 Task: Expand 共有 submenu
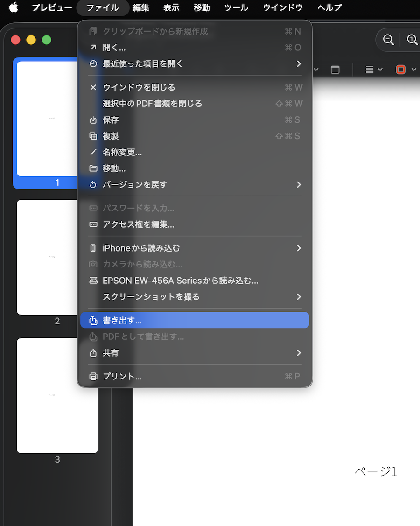[x=195, y=353]
